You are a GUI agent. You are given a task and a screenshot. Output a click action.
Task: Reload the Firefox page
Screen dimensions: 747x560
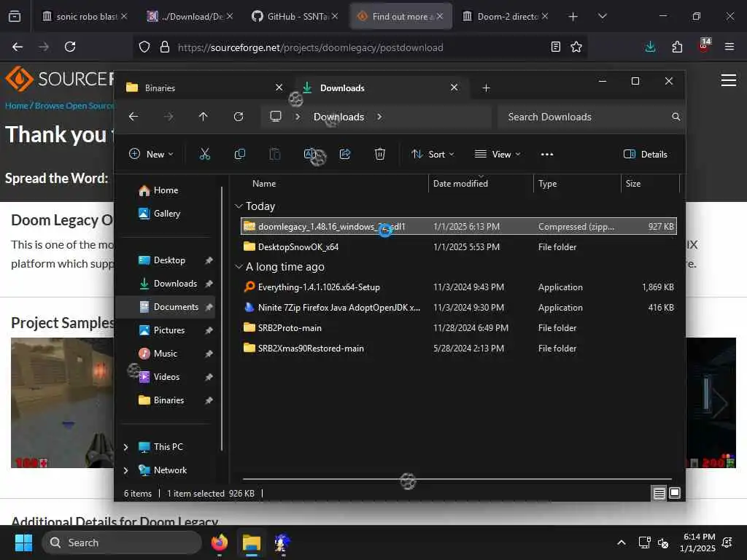[70, 47]
